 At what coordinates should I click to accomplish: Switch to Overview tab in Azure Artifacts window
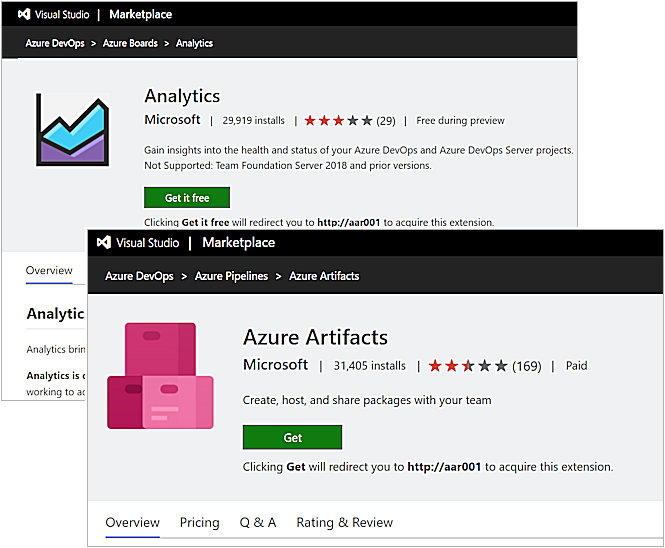pos(132,523)
